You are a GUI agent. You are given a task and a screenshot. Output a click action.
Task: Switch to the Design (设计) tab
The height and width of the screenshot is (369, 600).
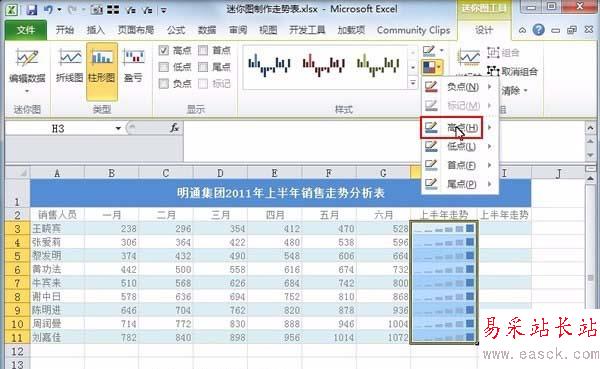[x=484, y=30]
